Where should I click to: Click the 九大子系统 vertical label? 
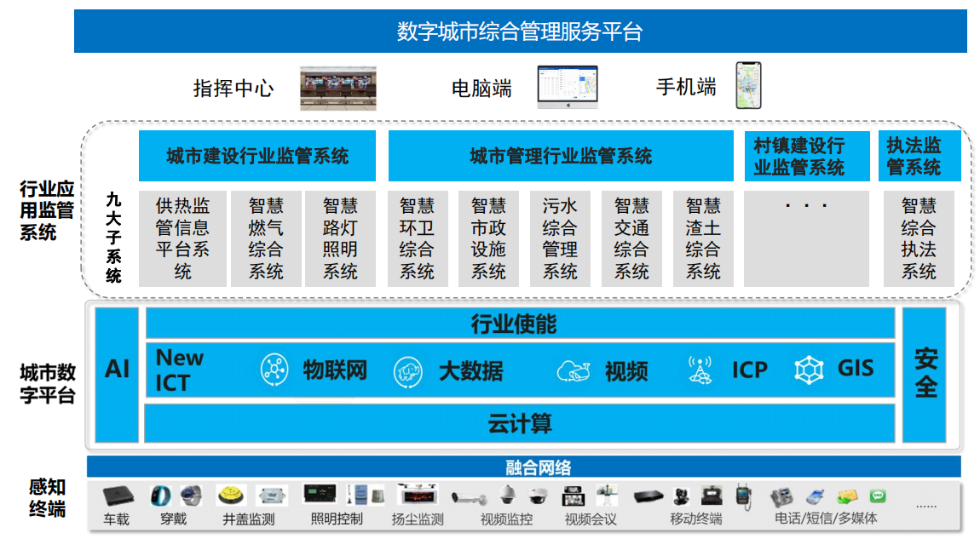113,238
